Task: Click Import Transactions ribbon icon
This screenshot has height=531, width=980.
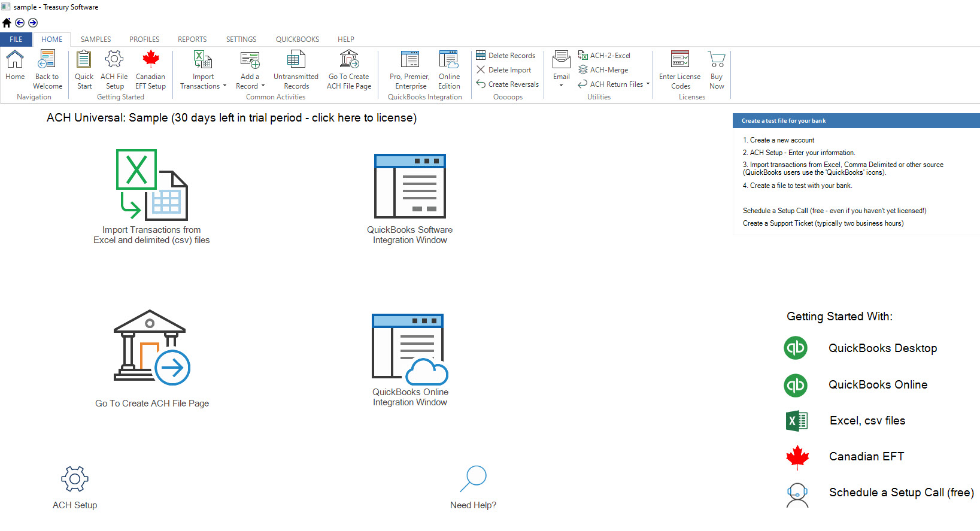Action: click(x=203, y=59)
